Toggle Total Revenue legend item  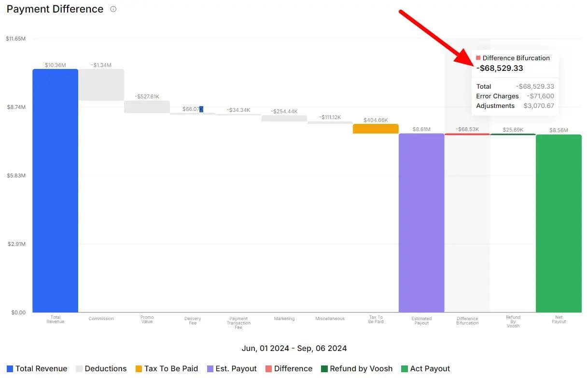pos(37,369)
